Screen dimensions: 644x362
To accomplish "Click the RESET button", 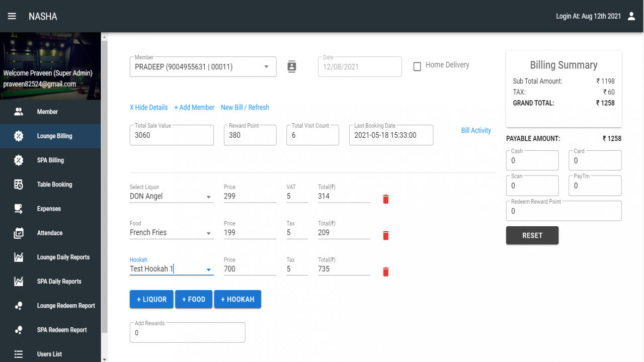I will pyautogui.click(x=532, y=235).
